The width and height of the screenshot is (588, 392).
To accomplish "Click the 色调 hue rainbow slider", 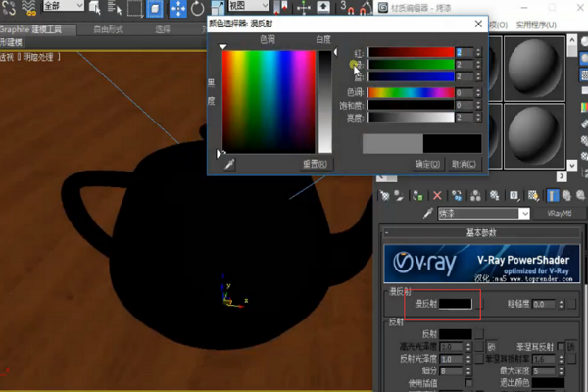I will [411, 93].
